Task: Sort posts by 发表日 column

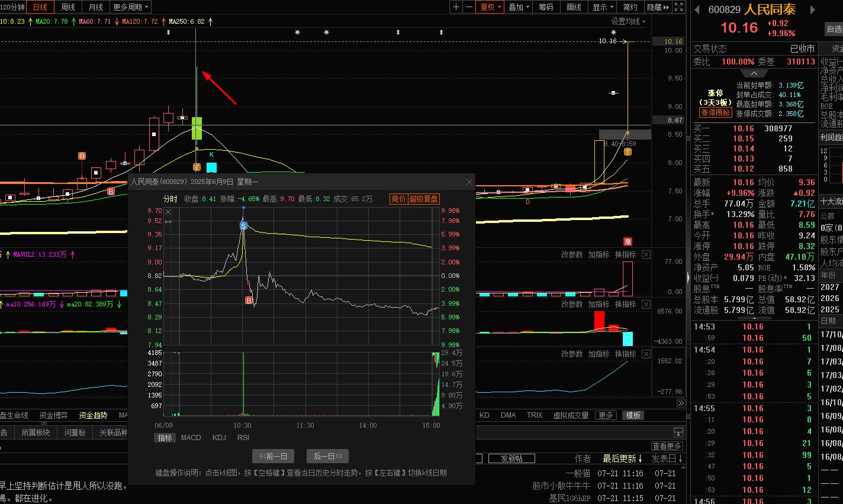Action: tap(667, 458)
